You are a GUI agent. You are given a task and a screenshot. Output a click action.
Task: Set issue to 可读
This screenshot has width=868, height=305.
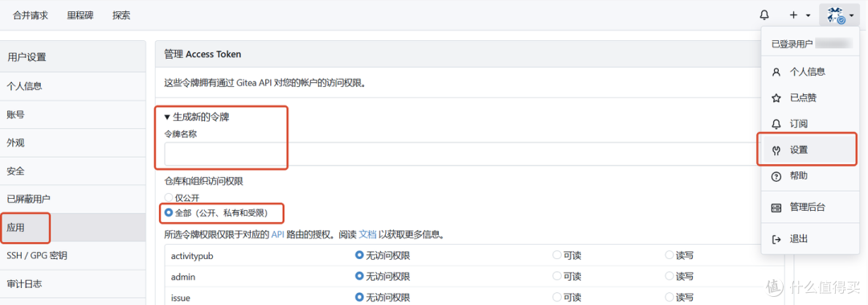click(556, 297)
